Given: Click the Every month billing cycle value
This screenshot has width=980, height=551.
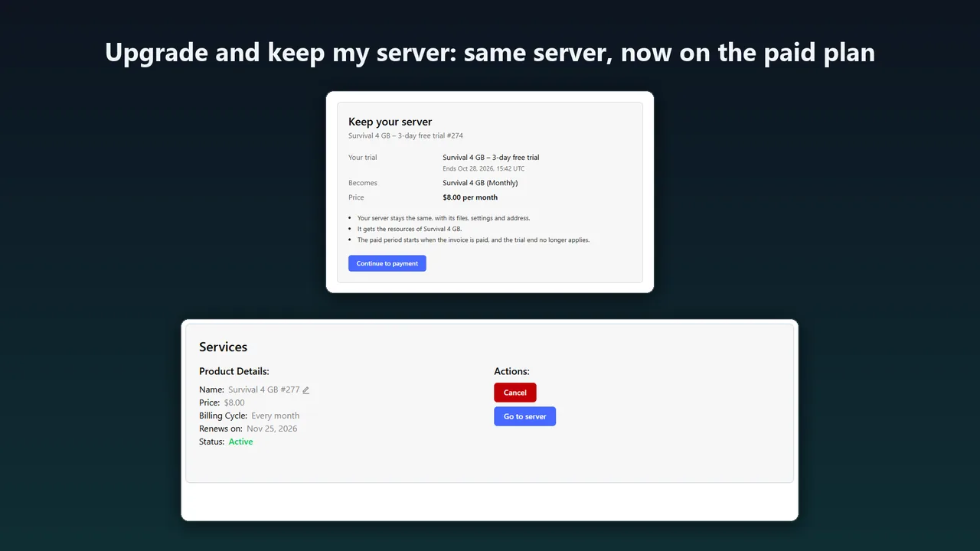Looking at the screenshot, I should click(276, 416).
